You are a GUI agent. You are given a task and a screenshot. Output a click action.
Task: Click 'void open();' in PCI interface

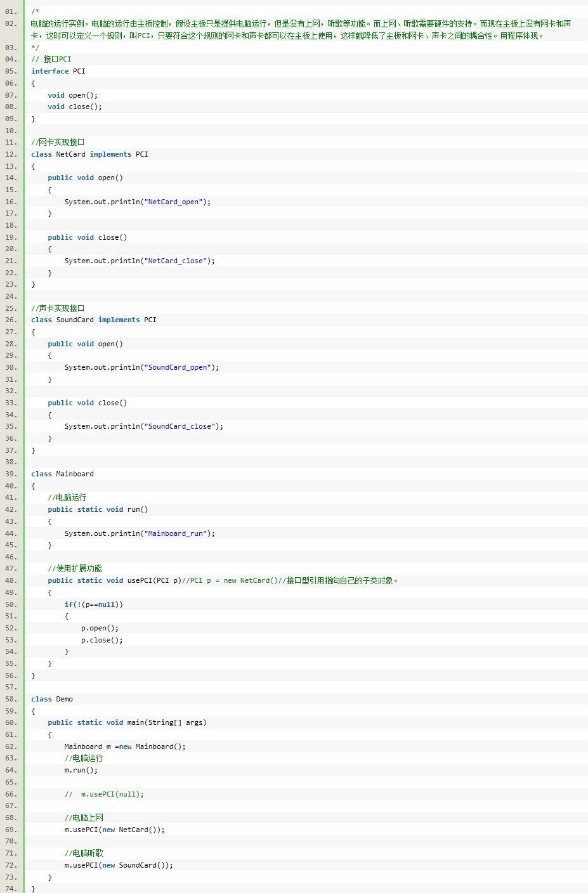(x=73, y=95)
